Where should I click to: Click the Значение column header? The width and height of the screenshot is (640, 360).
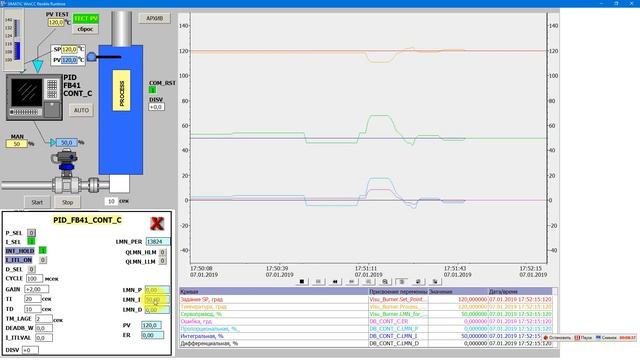tap(458, 291)
